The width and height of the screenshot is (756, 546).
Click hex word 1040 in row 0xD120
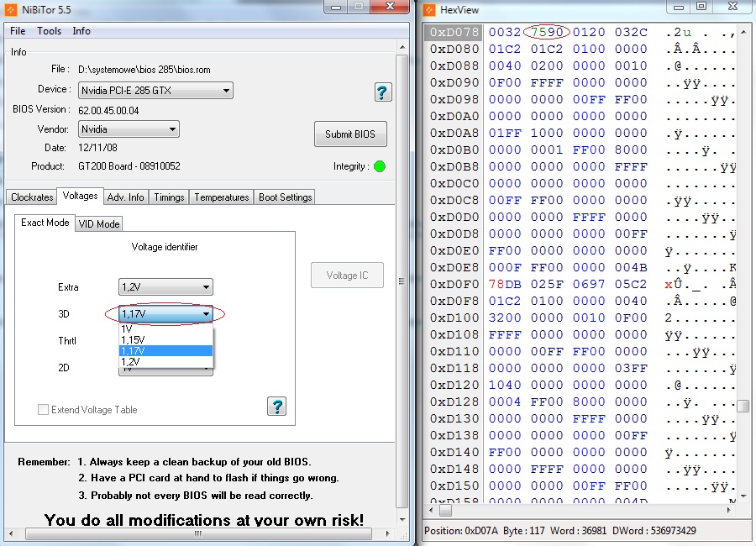click(505, 385)
